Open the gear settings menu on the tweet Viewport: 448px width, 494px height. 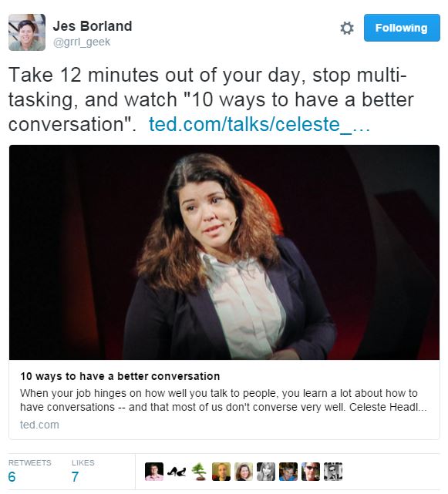click(x=347, y=28)
